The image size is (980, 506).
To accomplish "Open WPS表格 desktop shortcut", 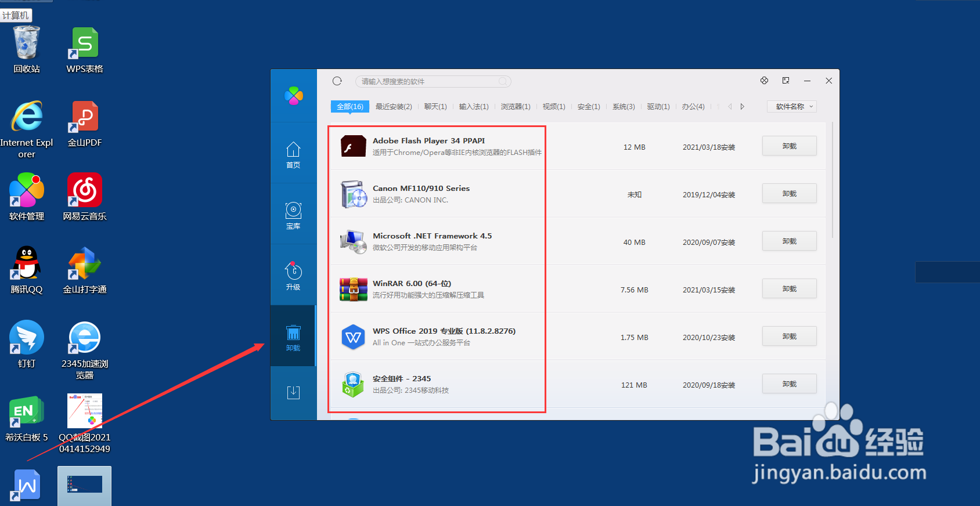I will tap(85, 50).
